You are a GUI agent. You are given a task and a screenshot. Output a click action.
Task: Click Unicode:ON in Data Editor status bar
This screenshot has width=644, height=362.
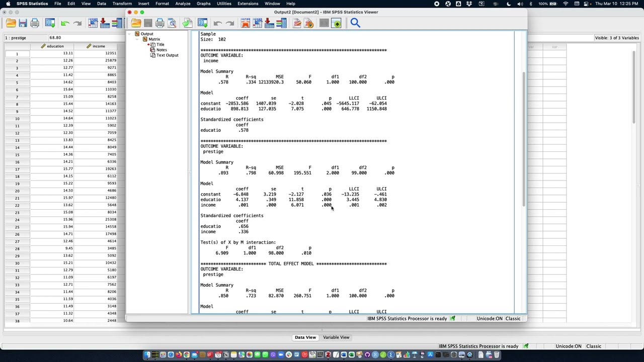click(x=569, y=346)
